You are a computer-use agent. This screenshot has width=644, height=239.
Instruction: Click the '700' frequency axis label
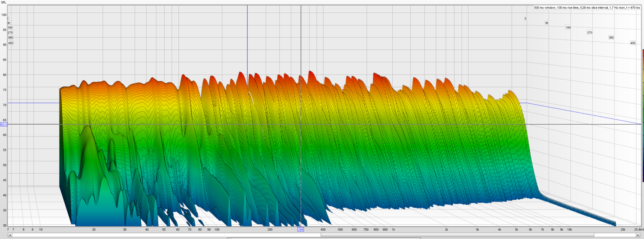click(x=366, y=229)
